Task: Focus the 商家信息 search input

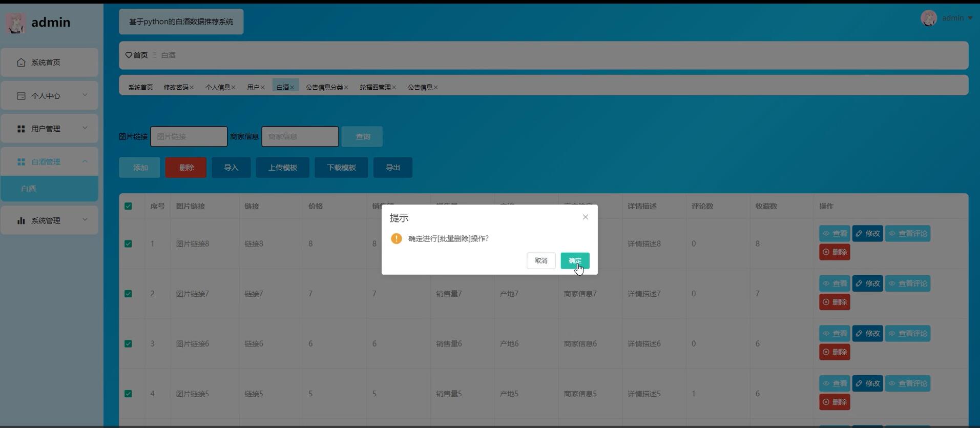Action: [300, 136]
